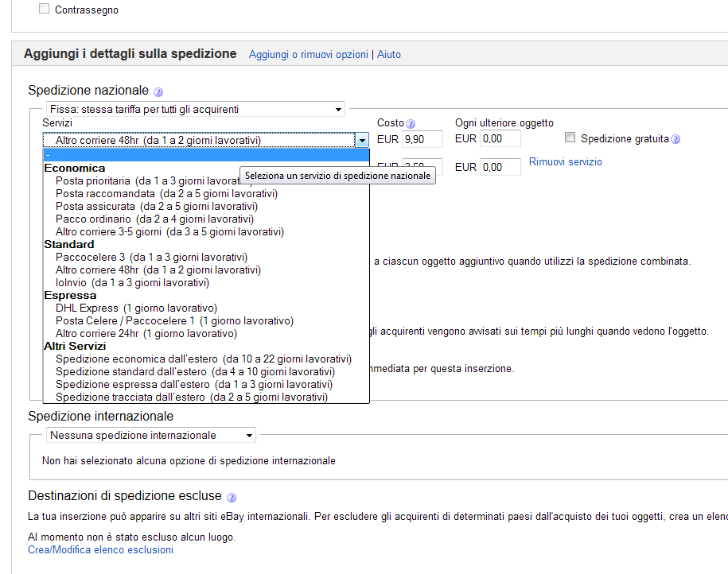Open the Fissa tariffa shipping type dropdown
This screenshot has width=728, height=574.
[195, 109]
